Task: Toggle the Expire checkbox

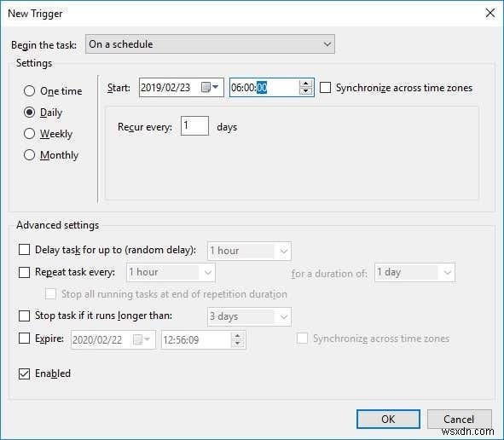Action: [x=24, y=339]
